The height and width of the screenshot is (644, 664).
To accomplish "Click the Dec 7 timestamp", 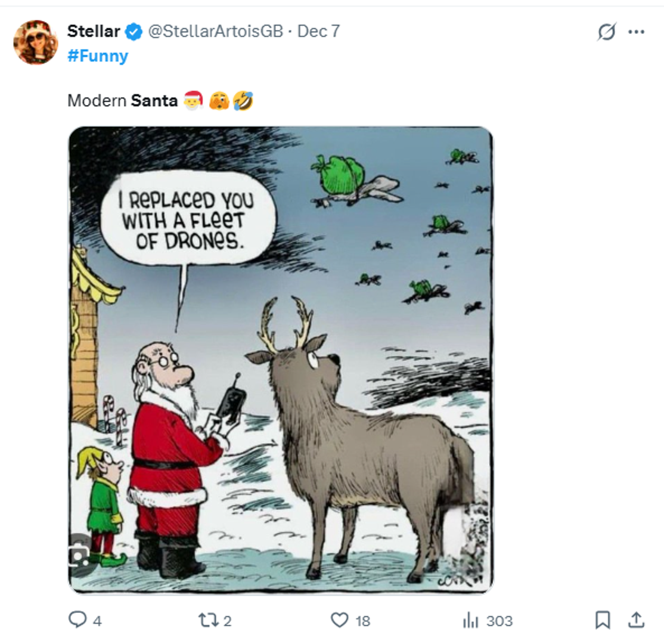I will click(318, 32).
